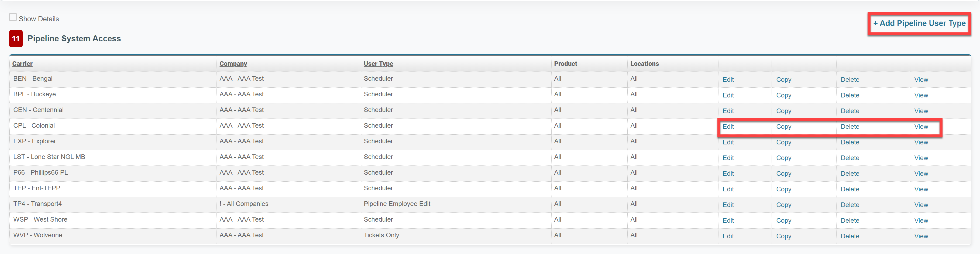View the WVP - Wolverine entry
The width and height of the screenshot is (980, 254).
tap(921, 236)
